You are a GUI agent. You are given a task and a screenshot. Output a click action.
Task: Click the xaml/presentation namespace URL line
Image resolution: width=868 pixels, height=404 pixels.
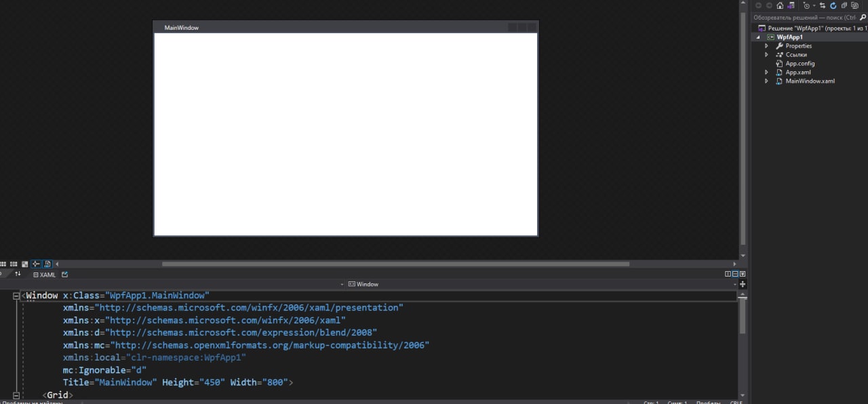pyautogui.click(x=233, y=308)
